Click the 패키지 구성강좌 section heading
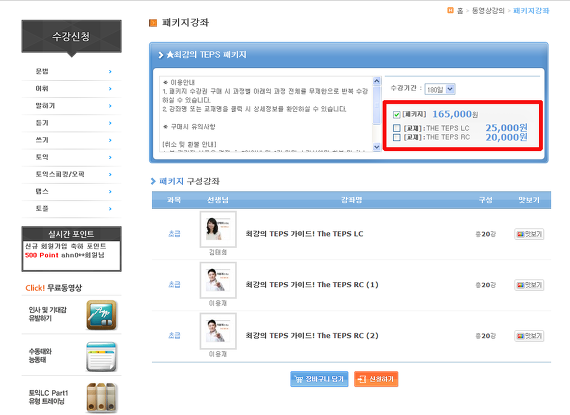The width and height of the screenshot is (570, 415). pyautogui.click(x=189, y=181)
